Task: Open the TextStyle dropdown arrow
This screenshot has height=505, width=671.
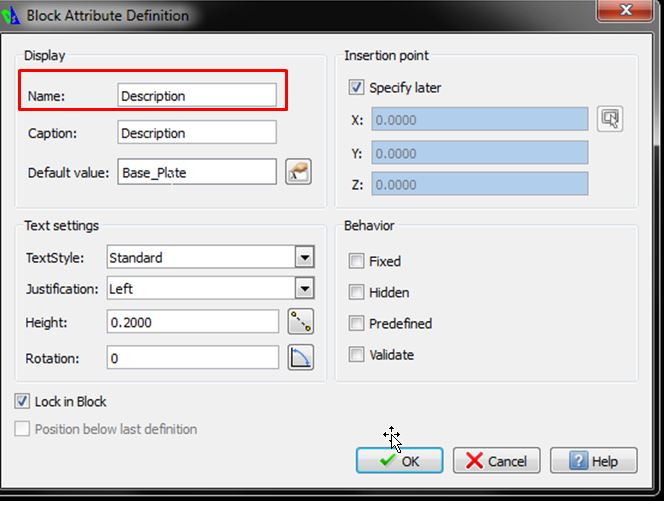Action: coord(305,257)
